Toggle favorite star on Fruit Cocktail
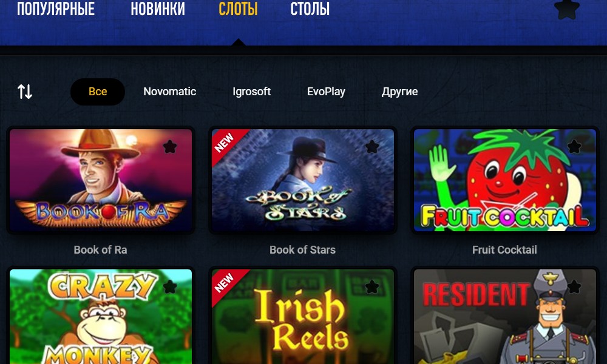Image resolution: width=607 pixels, height=364 pixels. pos(574,147)
